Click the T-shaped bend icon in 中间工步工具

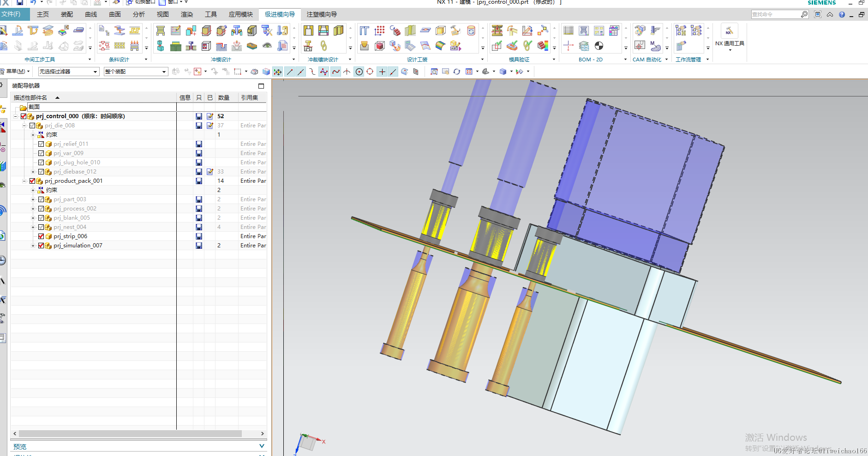[x=33, y=30]
